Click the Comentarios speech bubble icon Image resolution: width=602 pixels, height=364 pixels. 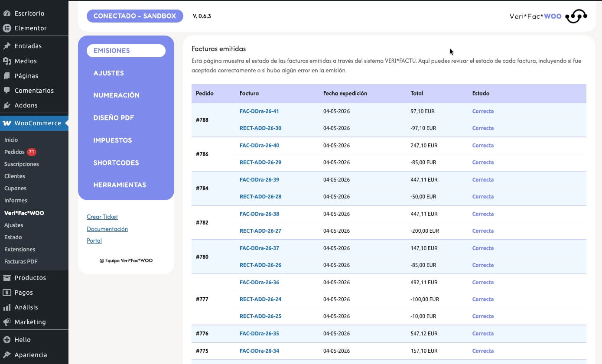click(x=7, y=91)
